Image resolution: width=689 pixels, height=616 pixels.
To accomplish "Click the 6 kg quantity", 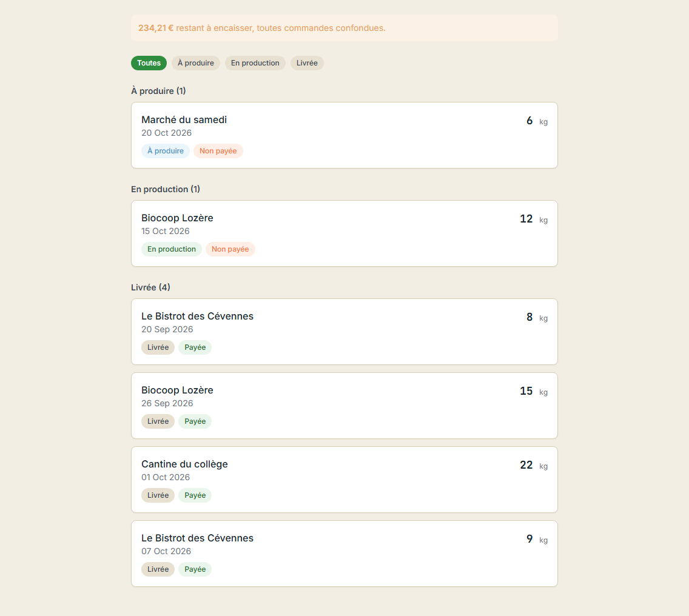I will (537, 121).
